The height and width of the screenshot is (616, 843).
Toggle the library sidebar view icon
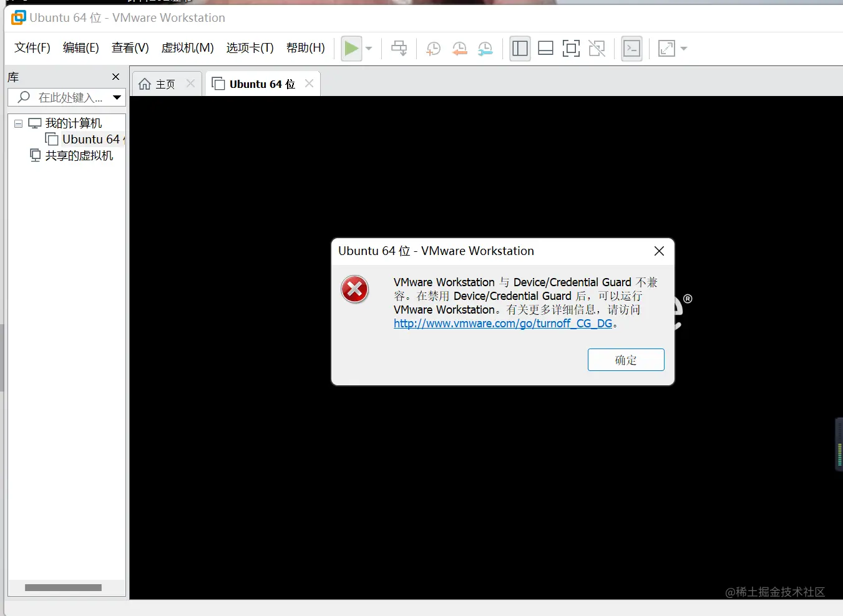point(520,49)
